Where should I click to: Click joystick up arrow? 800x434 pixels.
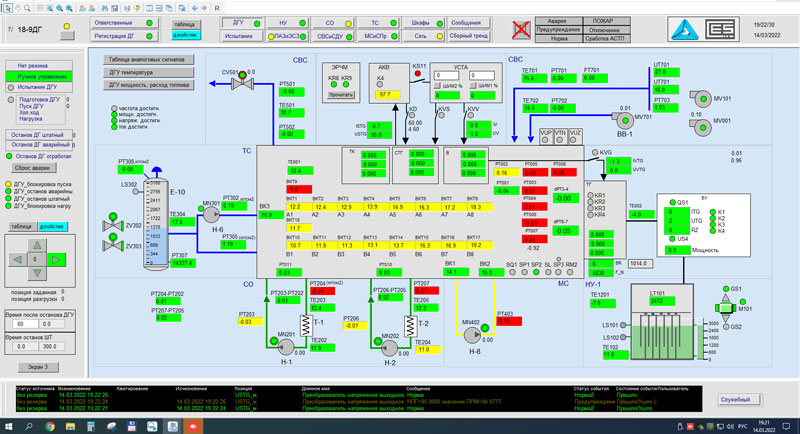37,245
